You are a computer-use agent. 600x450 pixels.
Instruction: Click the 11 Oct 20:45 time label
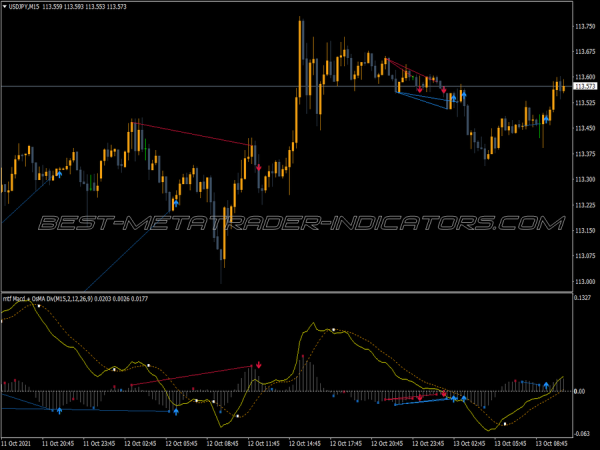tap(58, 443)
